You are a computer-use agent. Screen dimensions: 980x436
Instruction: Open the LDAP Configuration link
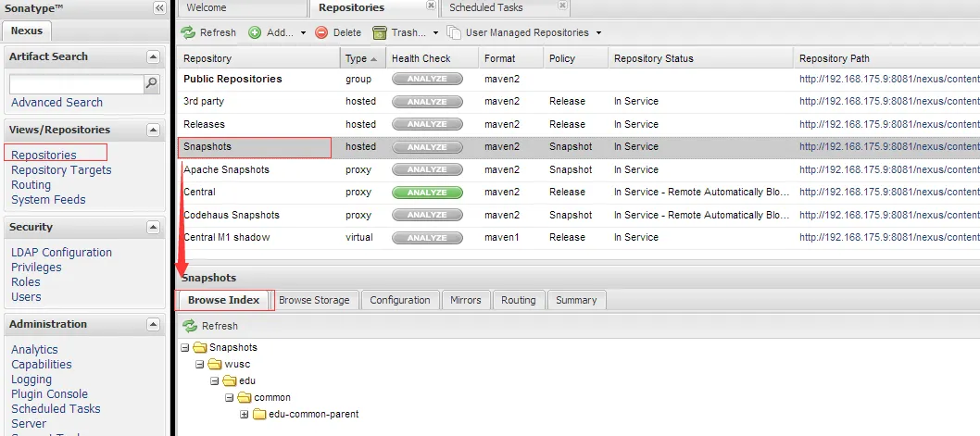(x=61, y=253)
